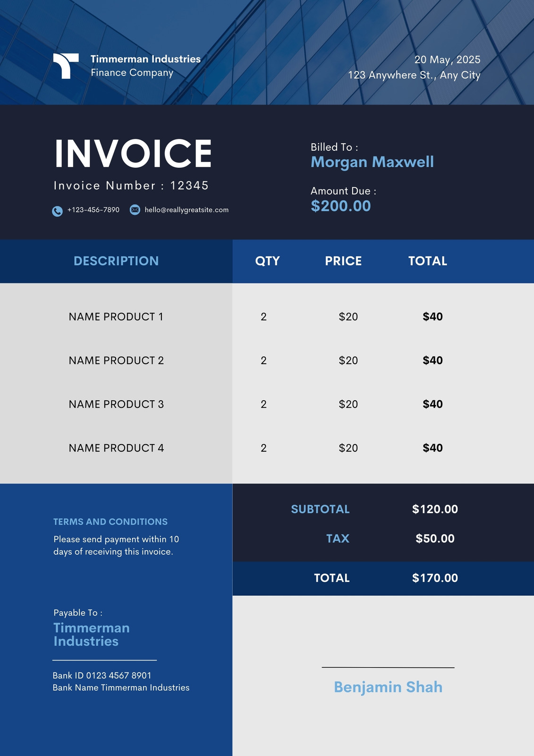Screen dimensions: 534x756
Task: Select the NAME PRODUCT 1 row
Action: (x=267, y=317)
